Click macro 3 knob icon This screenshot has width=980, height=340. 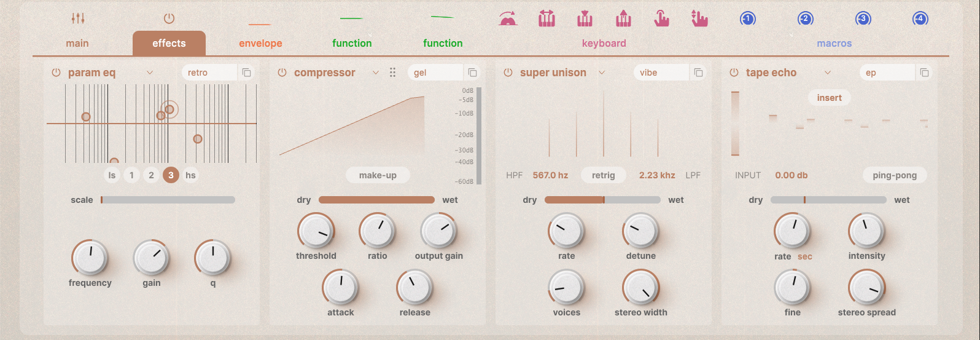(x=863, y=19)
